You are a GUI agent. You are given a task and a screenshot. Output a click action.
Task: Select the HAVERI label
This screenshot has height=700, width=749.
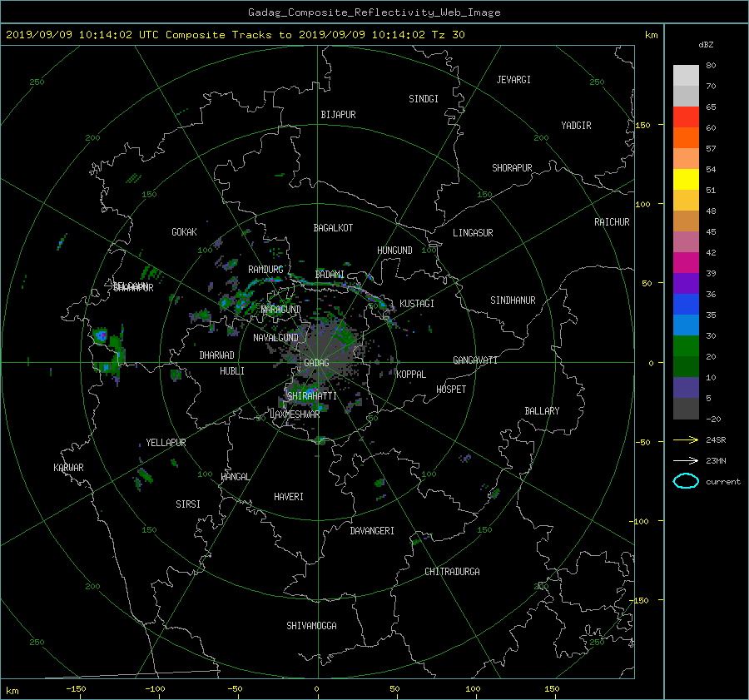(289, 496)
